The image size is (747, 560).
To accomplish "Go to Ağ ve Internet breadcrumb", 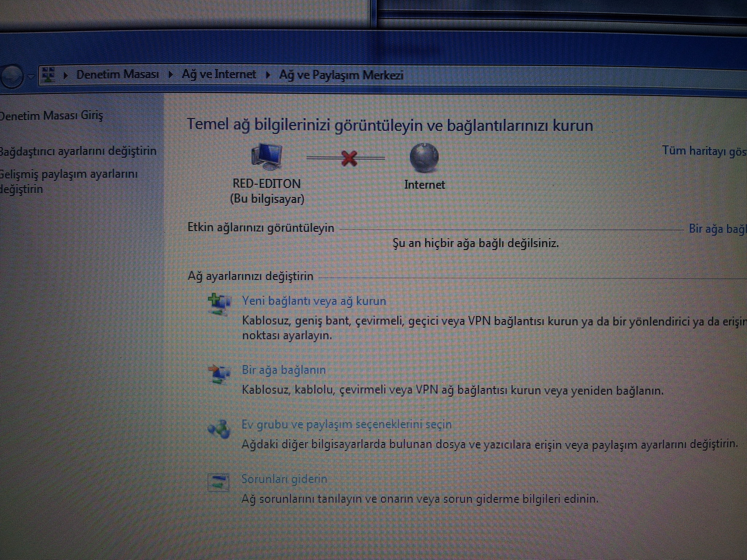I will pyautogui.click(x=219, y=74).
